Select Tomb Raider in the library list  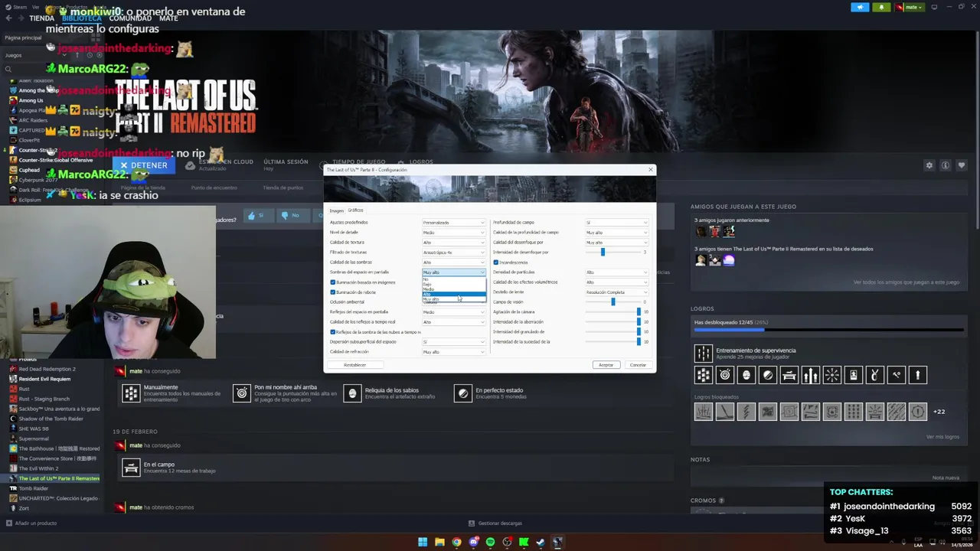point(33,488)
